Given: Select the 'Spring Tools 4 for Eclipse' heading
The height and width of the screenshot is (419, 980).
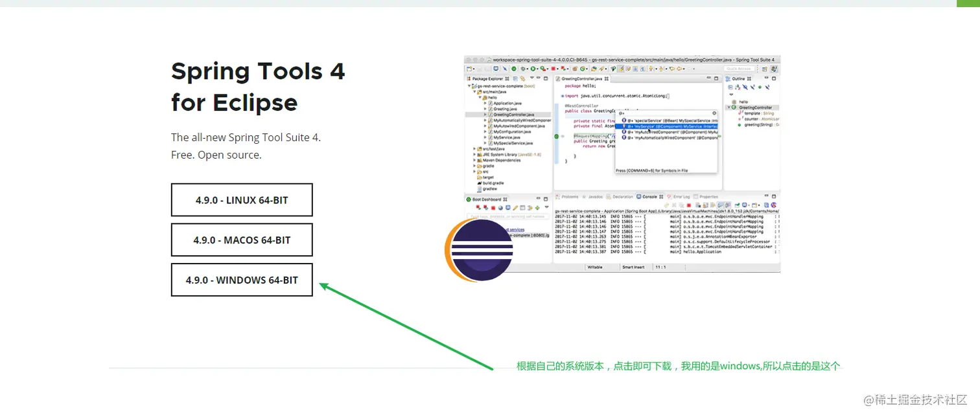Looking at the screenshot, I should point(258,87).
